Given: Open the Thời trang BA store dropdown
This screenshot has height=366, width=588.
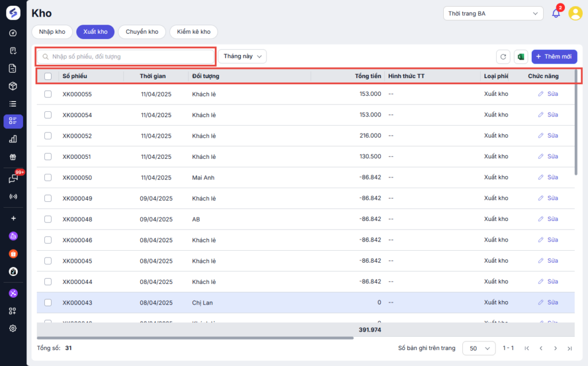Looking at the screenshot, I should pyautogui.click(x=493, y=13).
